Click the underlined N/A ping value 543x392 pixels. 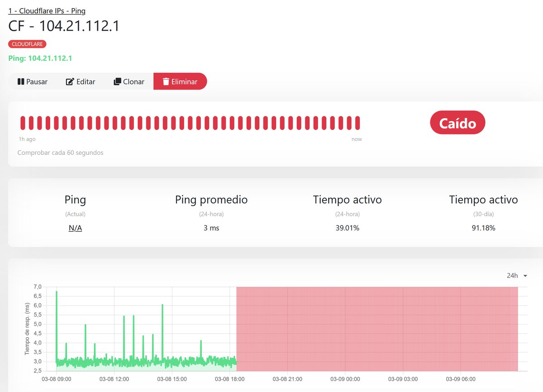click(75, 228)
